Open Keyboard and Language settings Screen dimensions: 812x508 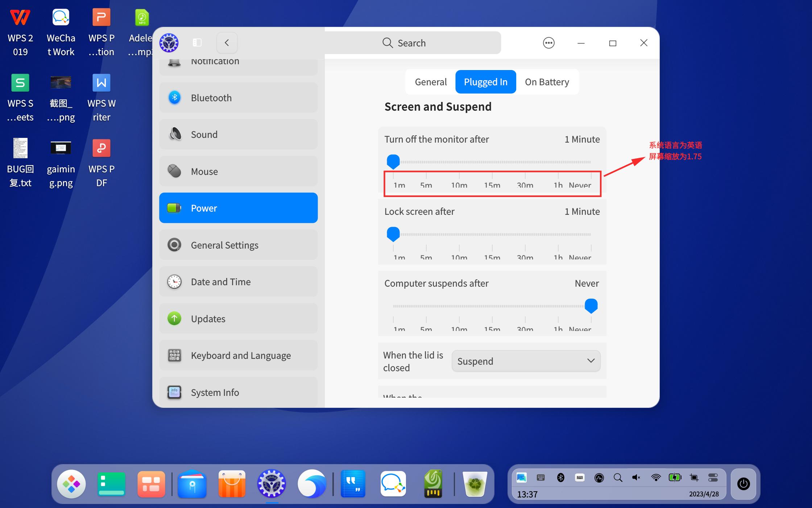[x=238, y=355]
